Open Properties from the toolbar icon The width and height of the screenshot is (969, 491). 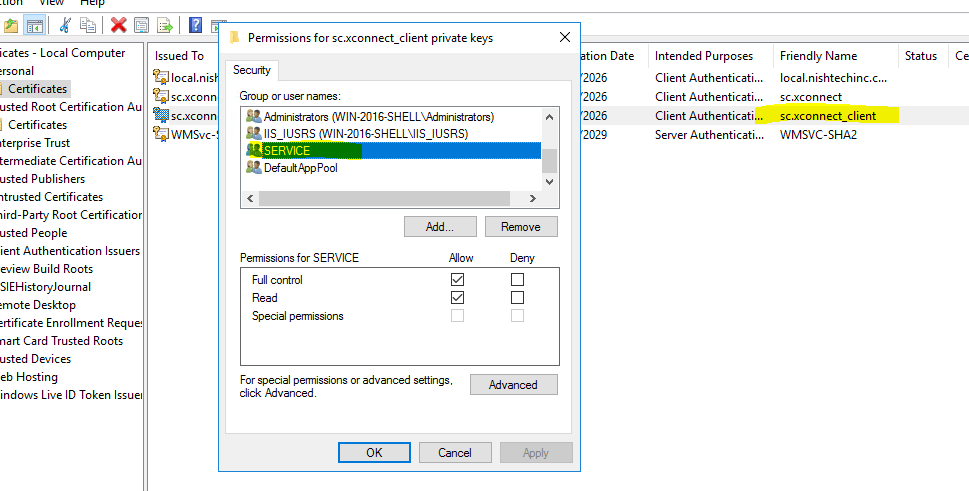[142, 25]
